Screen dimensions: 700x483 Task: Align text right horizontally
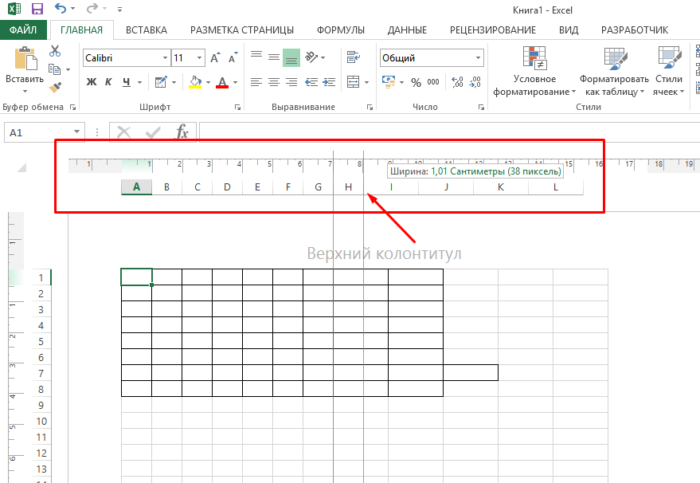pos(291,82)
